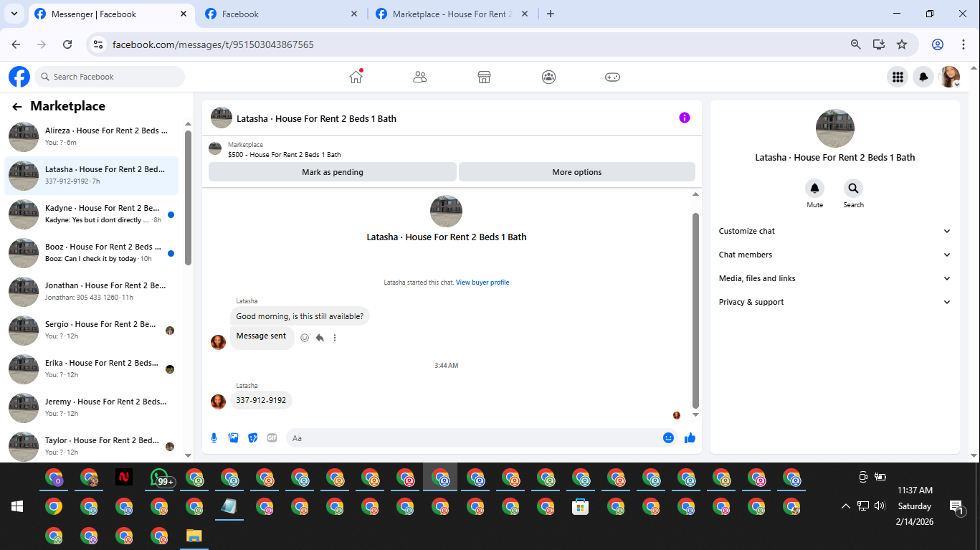Choose a GIF icon
980x550 pixels.
pos(272,437)
